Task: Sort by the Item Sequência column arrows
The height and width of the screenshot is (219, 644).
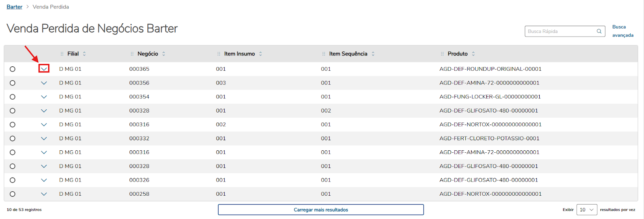Action: pos(373,54)
